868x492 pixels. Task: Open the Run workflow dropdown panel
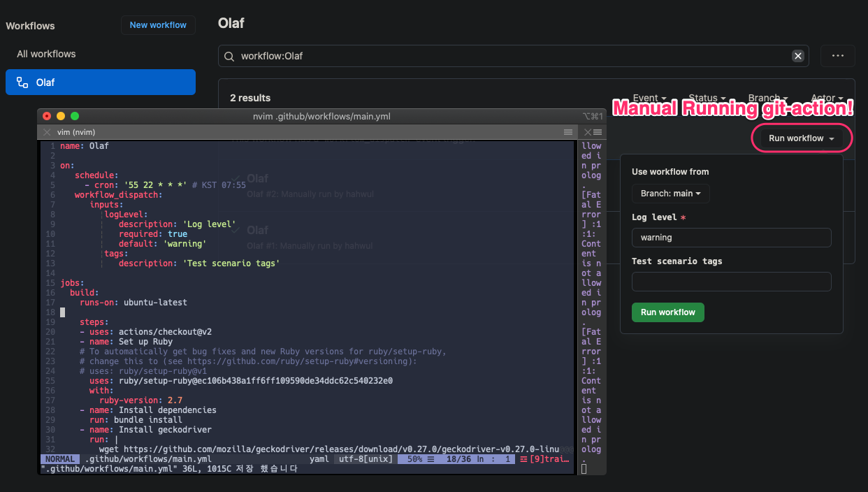click(801, 138)
